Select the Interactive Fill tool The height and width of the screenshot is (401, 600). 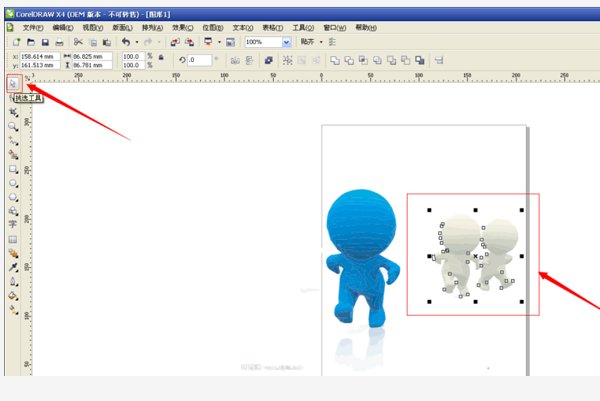coord(13,310)
